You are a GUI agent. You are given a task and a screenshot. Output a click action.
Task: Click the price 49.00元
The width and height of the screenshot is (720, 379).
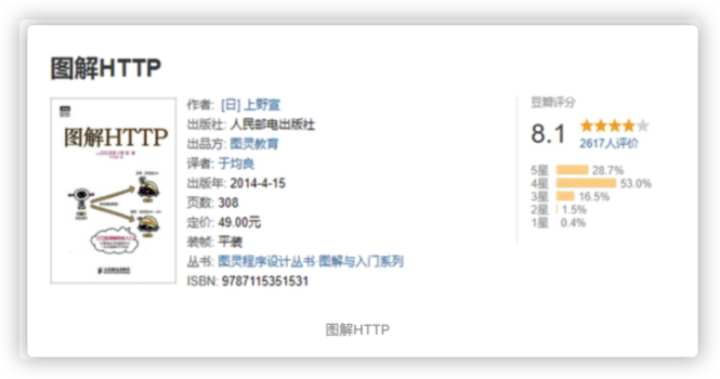point(239,222)
